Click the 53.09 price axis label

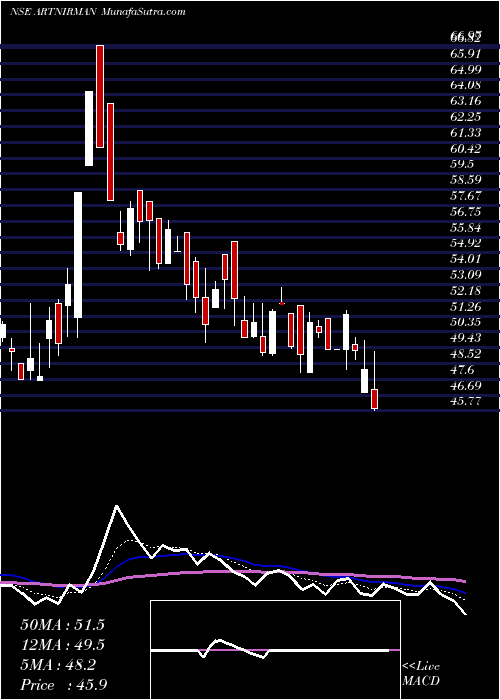point(467,275)
